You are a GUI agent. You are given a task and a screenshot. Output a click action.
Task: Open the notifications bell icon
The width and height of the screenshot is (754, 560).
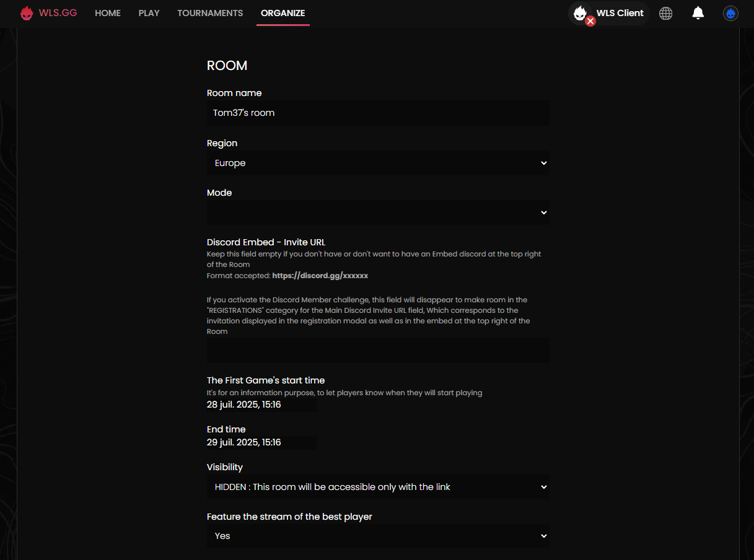coord(698,12)
